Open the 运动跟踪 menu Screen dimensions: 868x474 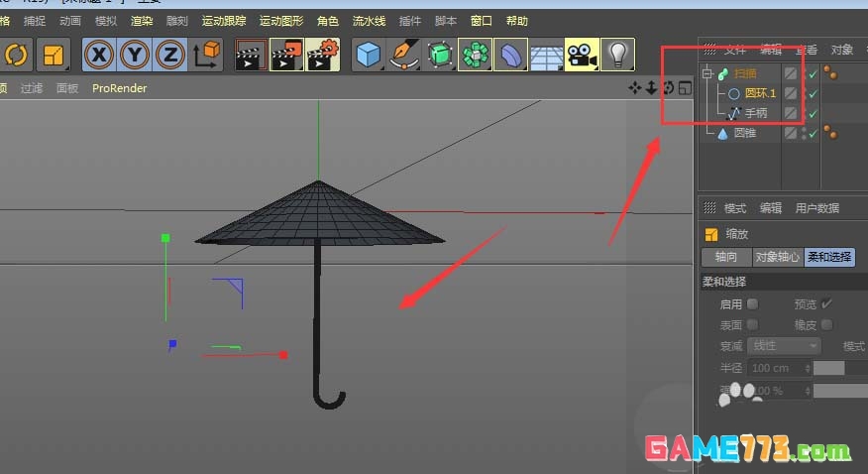pyautogui.click(x=224, y=21)
